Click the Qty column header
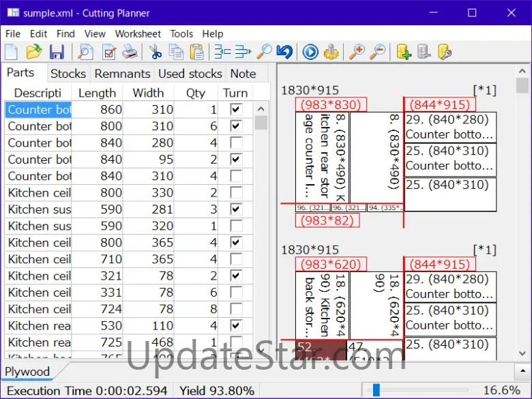The height and width of the screenshot is (399, 532). pyautogui.click(x=196, y=93)
